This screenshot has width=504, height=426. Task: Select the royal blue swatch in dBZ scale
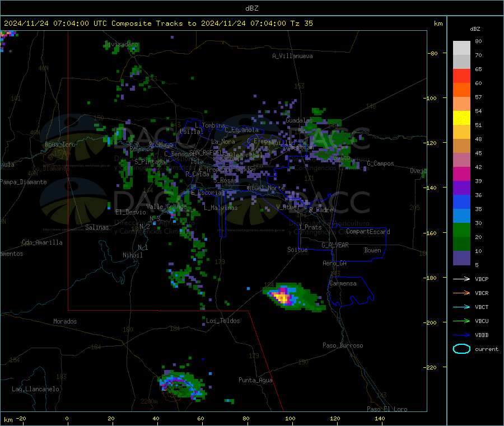461,202
